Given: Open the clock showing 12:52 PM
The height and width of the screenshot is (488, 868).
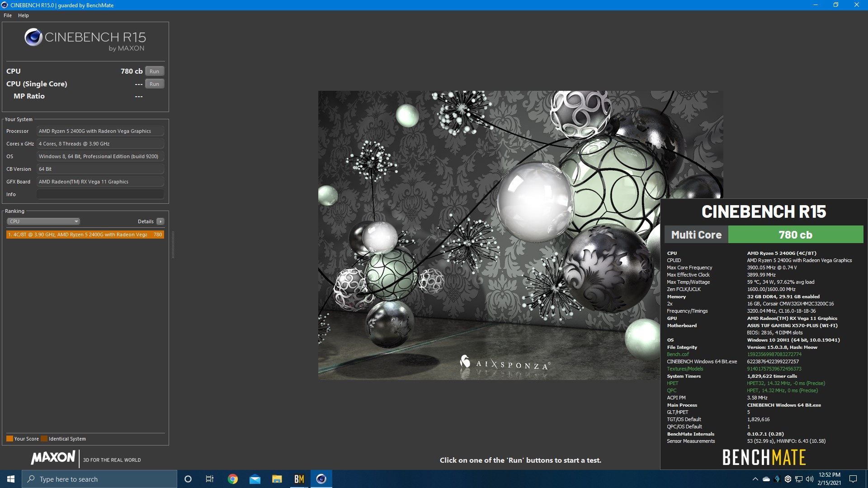Looking at the screenshot, I should coord(829,479).
